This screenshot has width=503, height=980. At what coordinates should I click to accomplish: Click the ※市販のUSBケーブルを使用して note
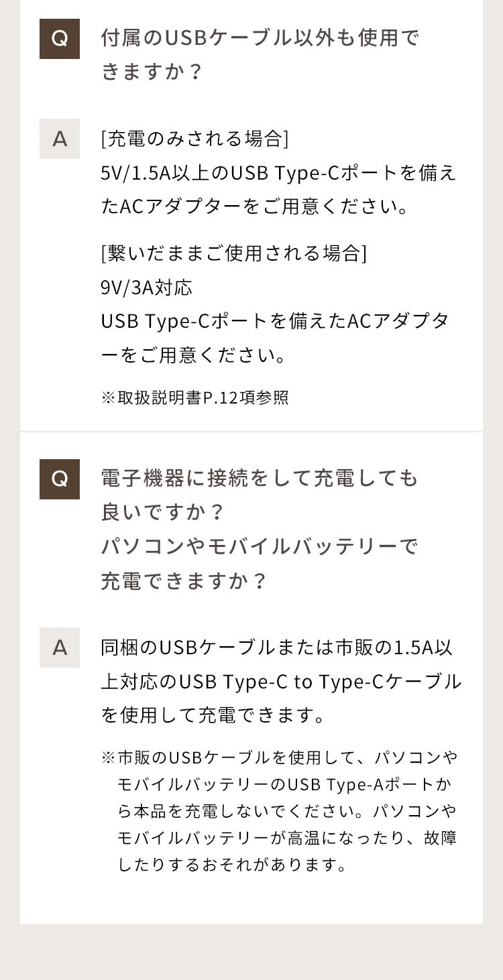[279, 757]
